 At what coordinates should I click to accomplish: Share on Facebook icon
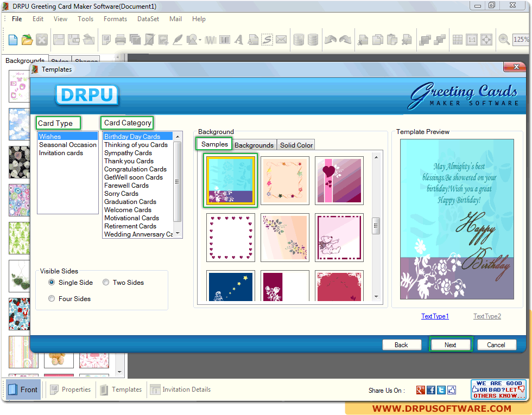[431, 390]
